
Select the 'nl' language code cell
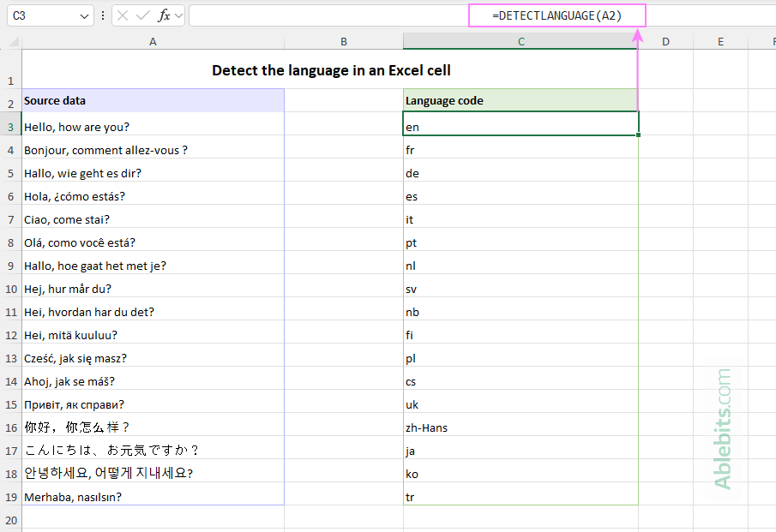pyautogui.click(x=520, y=262)
